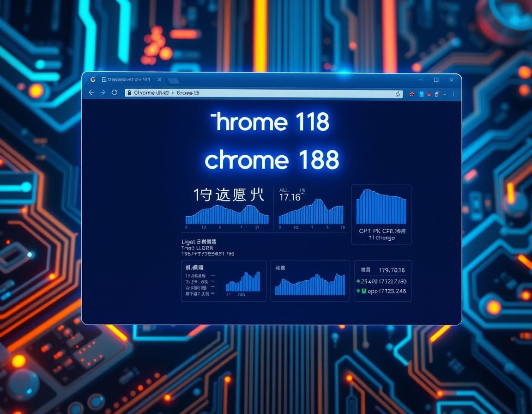Click the first red extension icon in toolbar
The image size is (532, 414).
click(411, 94)
